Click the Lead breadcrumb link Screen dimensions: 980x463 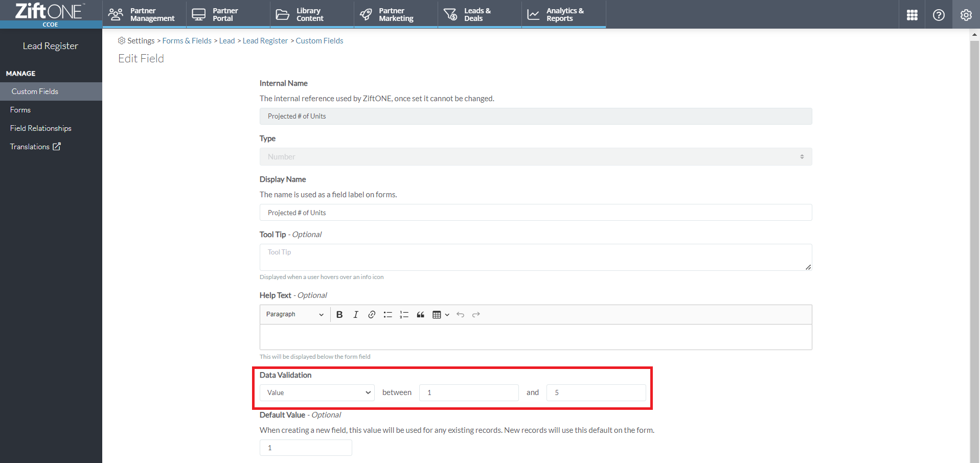pos(227,41)
